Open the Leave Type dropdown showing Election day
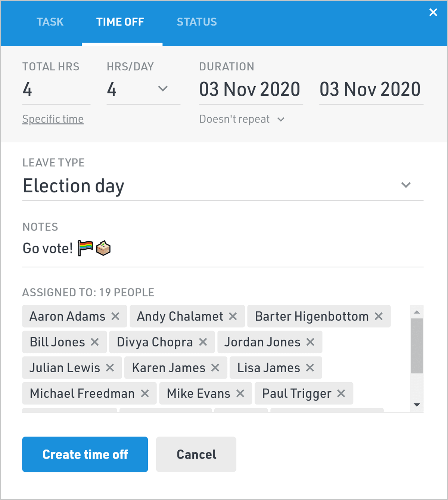448x500 pixels. pos(406,185)
